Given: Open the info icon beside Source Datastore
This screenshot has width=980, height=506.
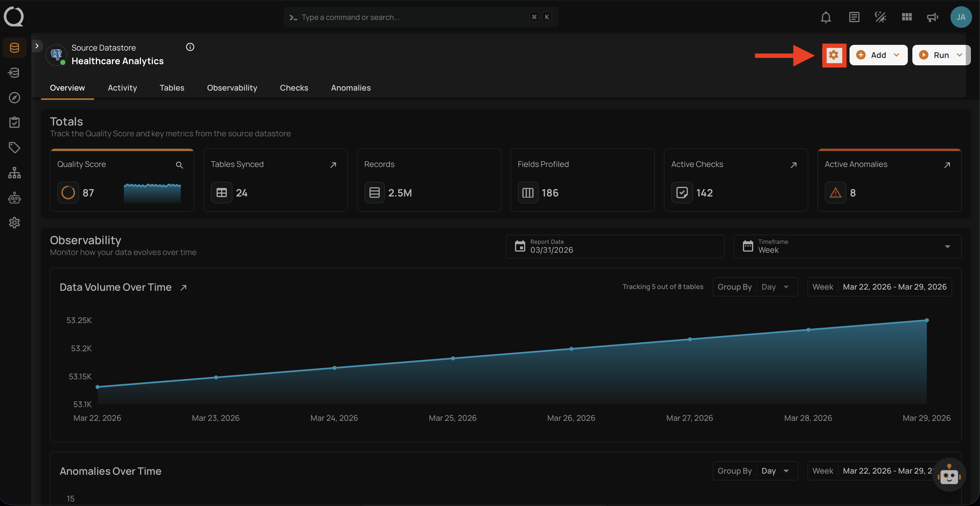Looking at the screenshot, I should coord(190,47).
